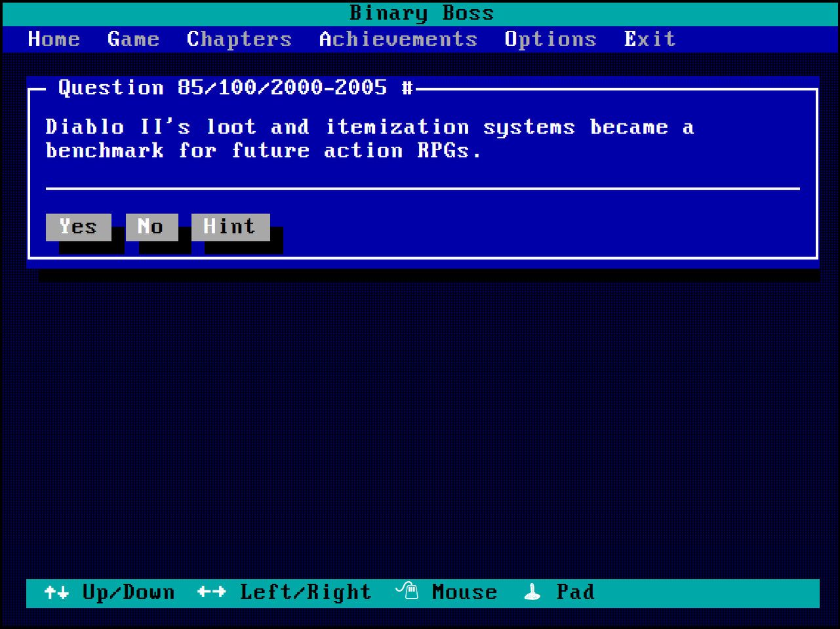Viewport: 840px width, 629px height.
Task: Click the joystick pad icon
Action: tap(532, 592)
